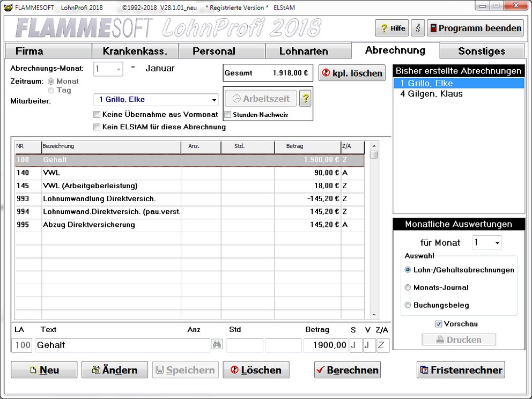Select 1 Grillo, Elke in Abrechnungen list
The height and width of the screenshot is (399, 532).
pos(459,83)
